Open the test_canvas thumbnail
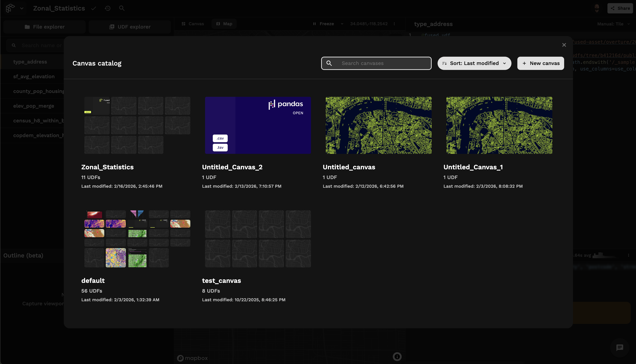636x364 pixels. [x=258, y=239]
